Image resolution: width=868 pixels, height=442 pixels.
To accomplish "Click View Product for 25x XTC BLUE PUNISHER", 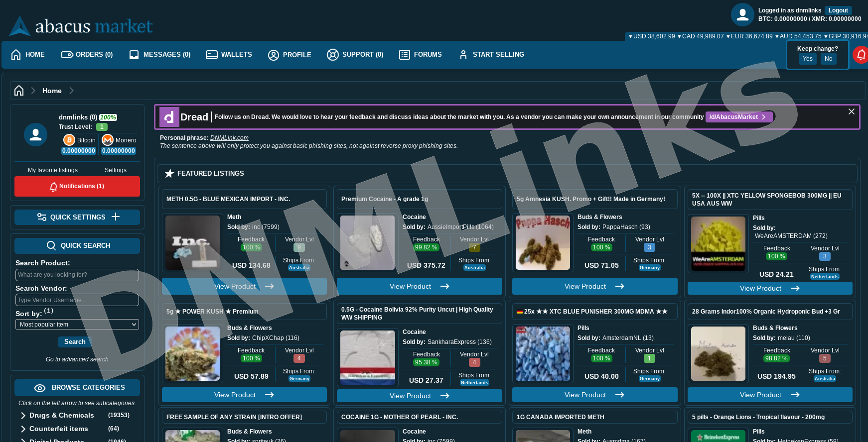I will pos(594,395).
